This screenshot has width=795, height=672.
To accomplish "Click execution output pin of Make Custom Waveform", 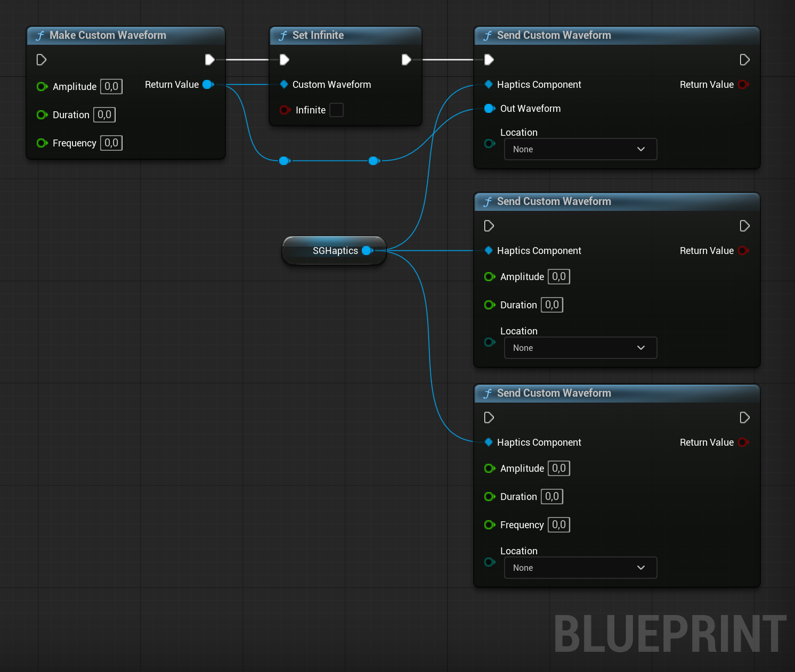I will tap(209, 59).
